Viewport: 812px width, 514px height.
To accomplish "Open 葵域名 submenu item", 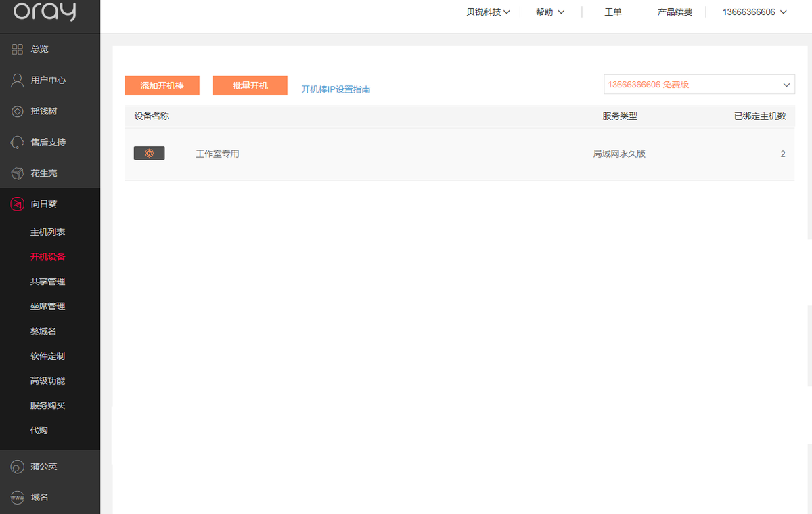I will click(43, 331).
